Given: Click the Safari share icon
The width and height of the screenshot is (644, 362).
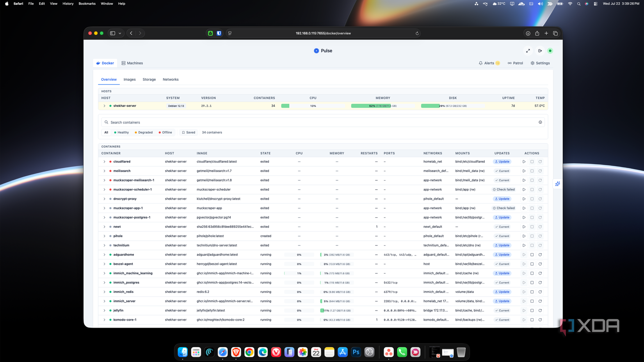Looking at the screenshot, I should pos(537,34).
